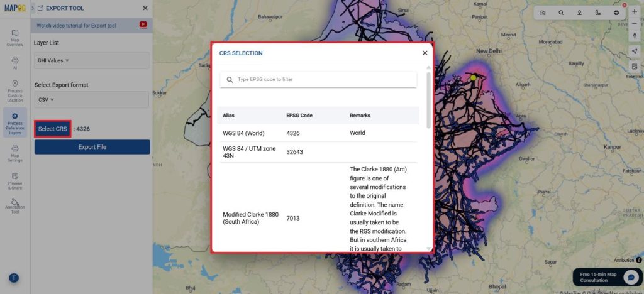
Task: Open the AI sidebar tool
Action: (x=15, y=63)
